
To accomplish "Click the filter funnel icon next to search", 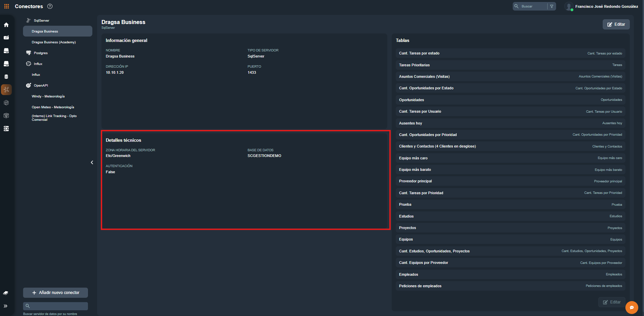I will click(552, 6).
